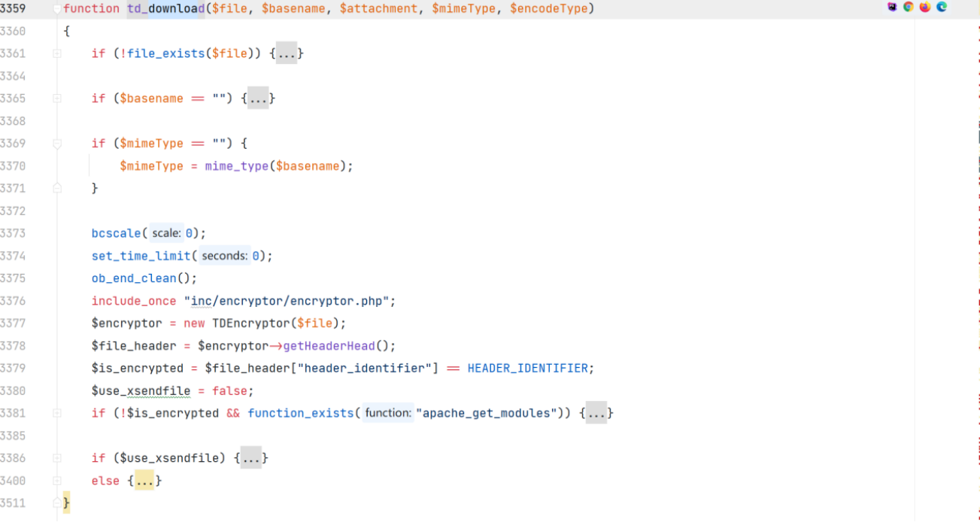980x522 pixels.
Task: Collapse mimeType if block at line 3369
Action: pyautogui.click(x=57, y=144)
